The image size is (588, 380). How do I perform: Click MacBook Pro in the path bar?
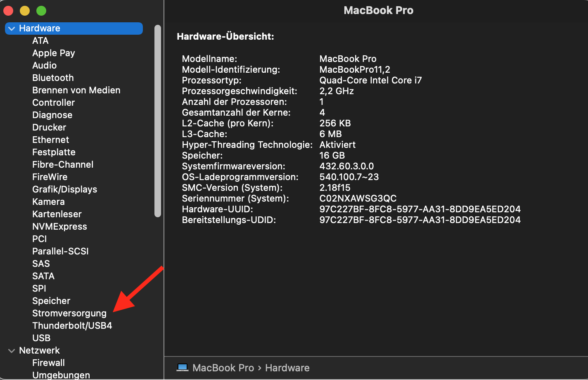(x=223, y=368)
